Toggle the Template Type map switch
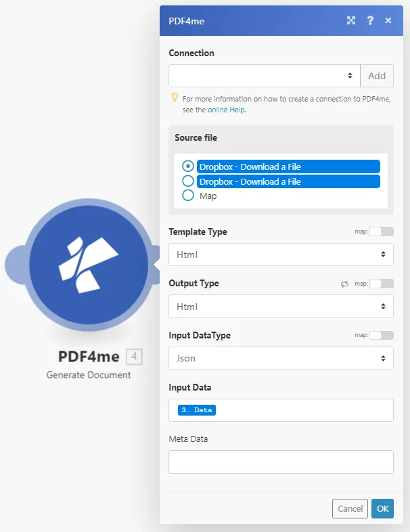This screenshot has width=410, height=532. tap(382, 231)
